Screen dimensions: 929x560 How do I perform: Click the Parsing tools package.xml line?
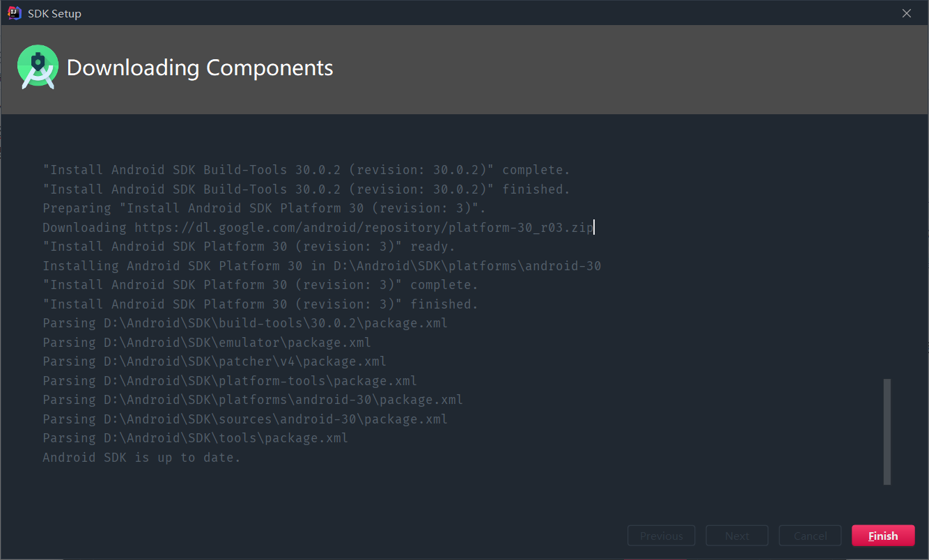pos(195,437)
